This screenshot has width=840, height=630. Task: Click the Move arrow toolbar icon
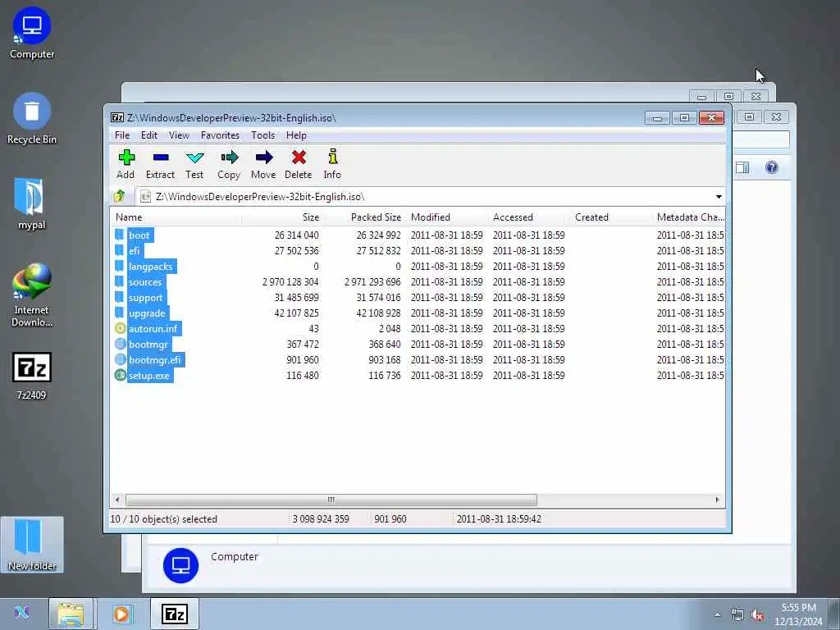(x=263, y=157)
